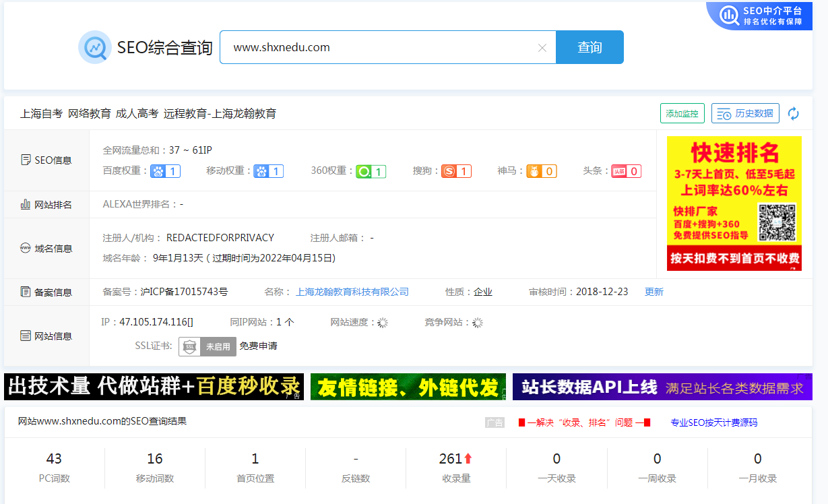Image resolution: width=828 pixels, height=504 pixels.
Task: Click the 解决收录、排名问题 red ad link
Action: click(x=584, y=422)
